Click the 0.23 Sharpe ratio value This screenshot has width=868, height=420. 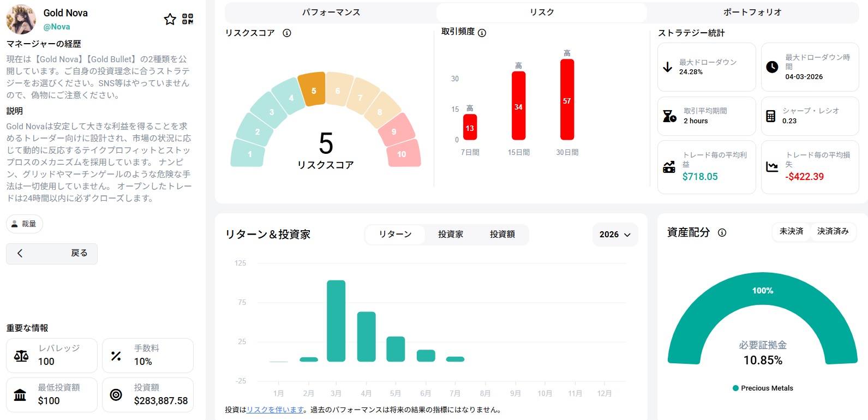coord(789,121)
